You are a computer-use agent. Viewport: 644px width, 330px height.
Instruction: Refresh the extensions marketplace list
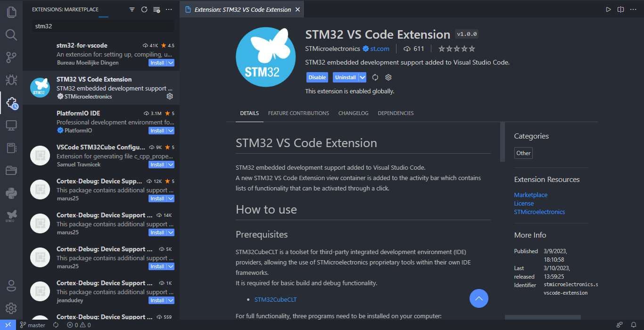click(x=144, y=9)
